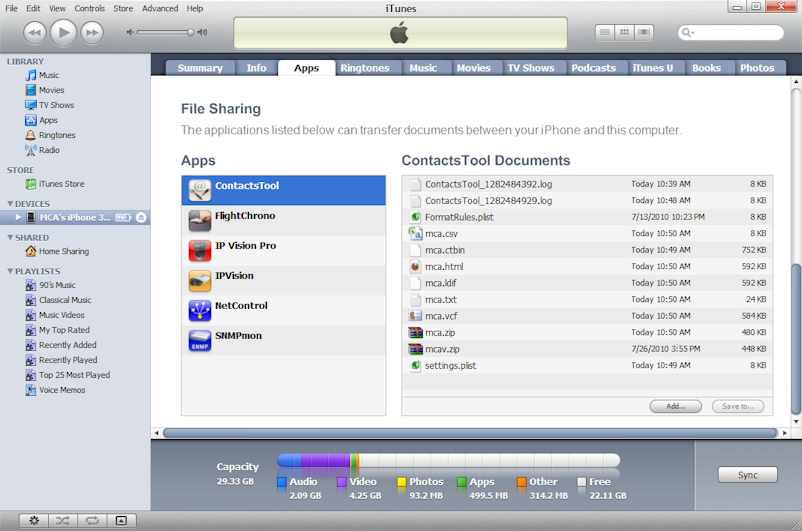Select ContactsTool in the Apps list
The width and height of the screenshot is (802, 531).
coord(283,190)
